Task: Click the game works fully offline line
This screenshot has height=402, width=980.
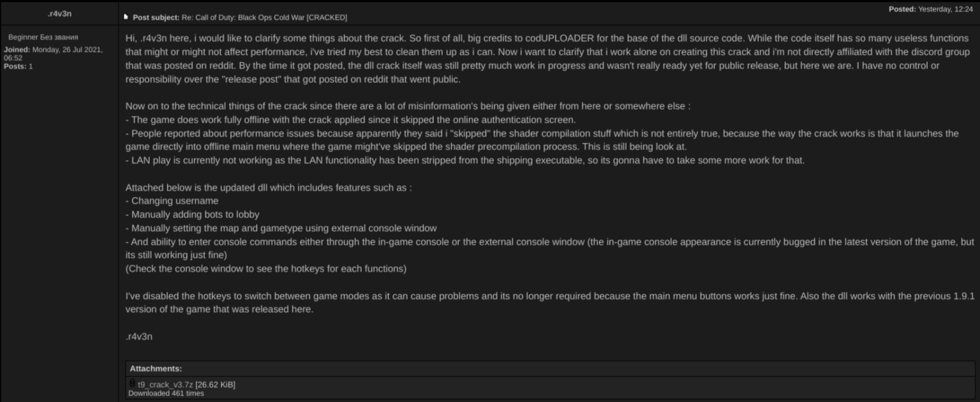Action: pyautogui.click(x=350, y=119)
